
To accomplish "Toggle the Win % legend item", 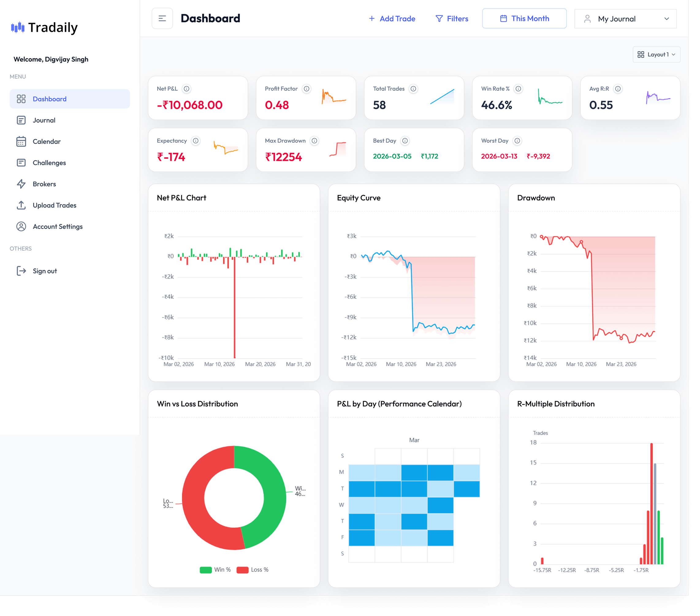I will click(x=215, y=570).
